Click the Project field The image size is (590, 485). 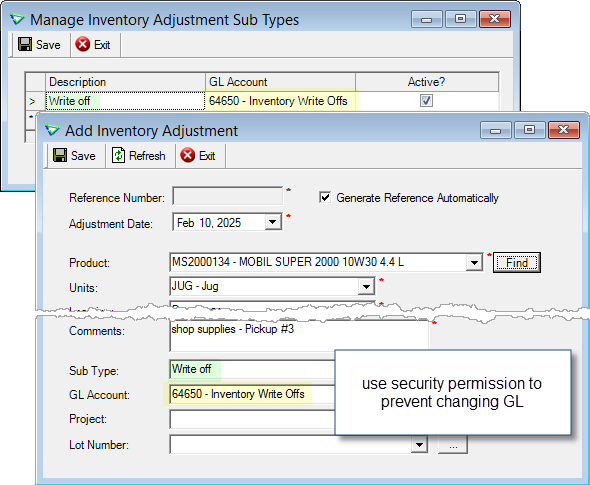point(252,419)
